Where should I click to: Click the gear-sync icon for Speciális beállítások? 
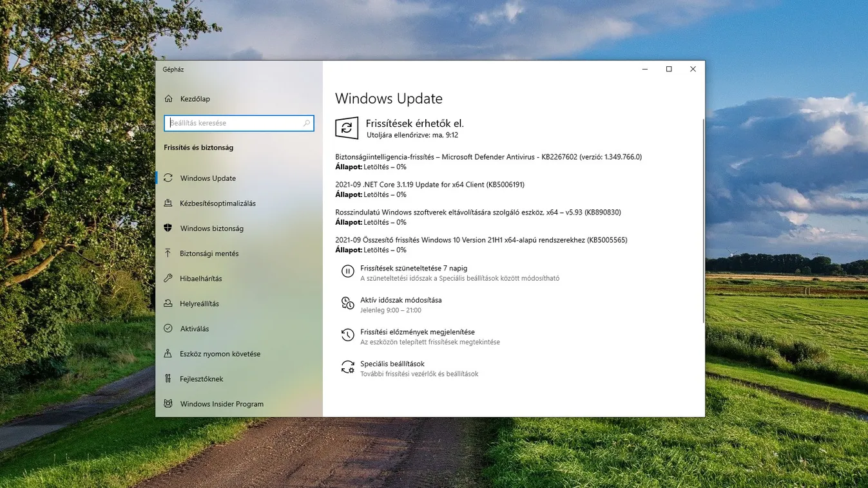[347, 367]
